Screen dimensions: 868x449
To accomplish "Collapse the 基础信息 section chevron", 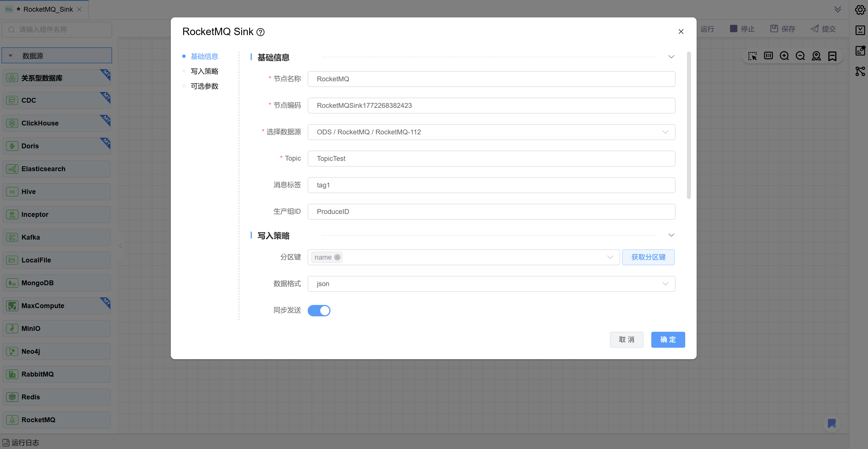I will [x=671, y=57].
